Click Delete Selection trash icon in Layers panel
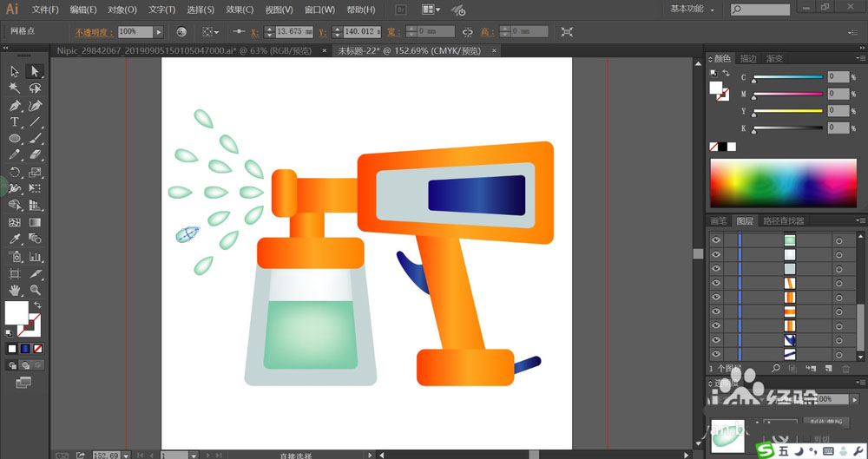 [845, 368]
